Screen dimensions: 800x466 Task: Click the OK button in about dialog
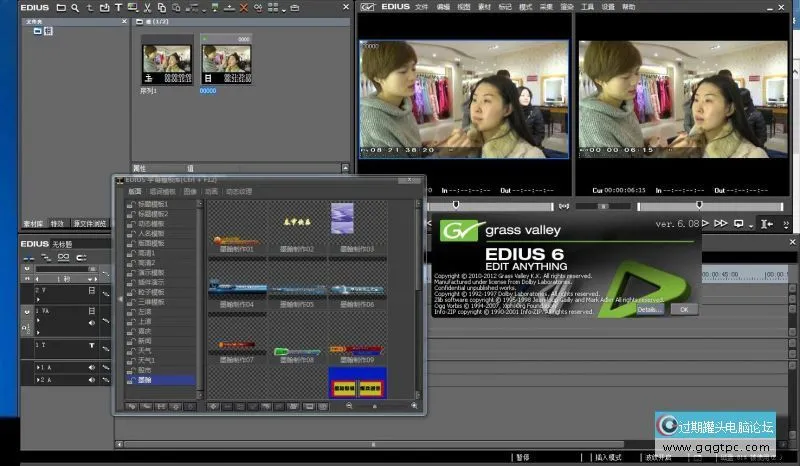tap(683, 309)
